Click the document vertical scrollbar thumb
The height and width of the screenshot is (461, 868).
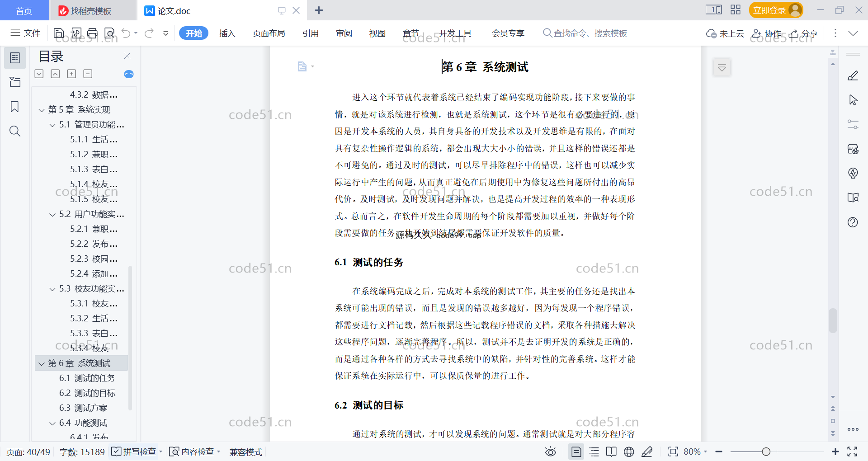coord(833,320)
